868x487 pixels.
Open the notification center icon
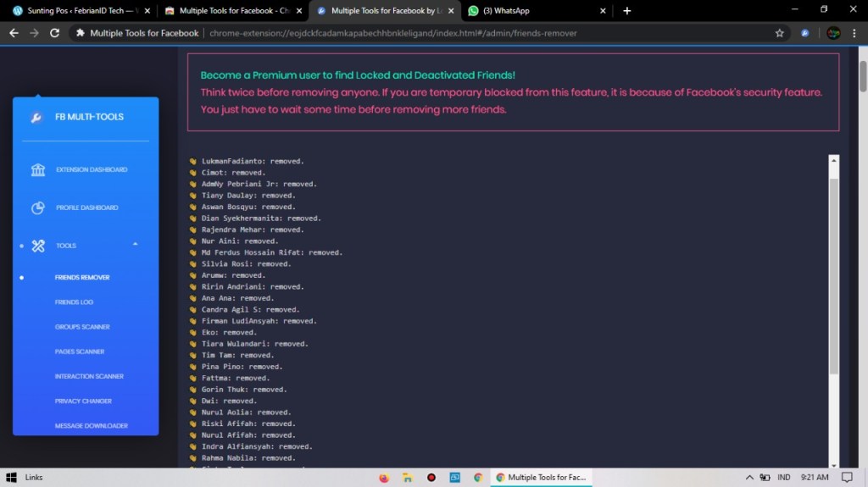click(x=851, y=478)
